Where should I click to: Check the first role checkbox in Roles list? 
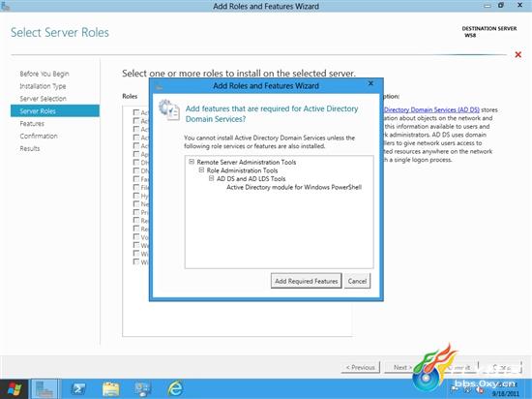[x=136, y=112]
